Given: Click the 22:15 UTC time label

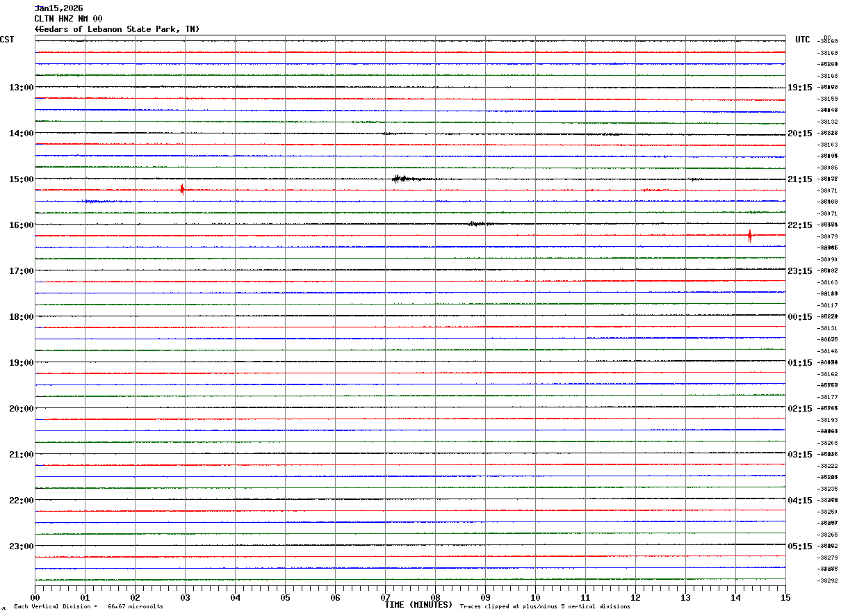Looking at the screenshot, I should coord(800,225).
